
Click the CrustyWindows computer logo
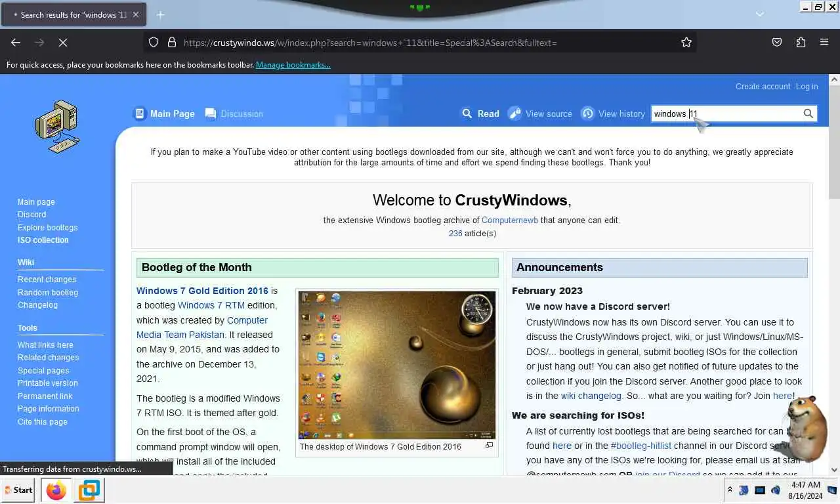[x=57, y=126]
